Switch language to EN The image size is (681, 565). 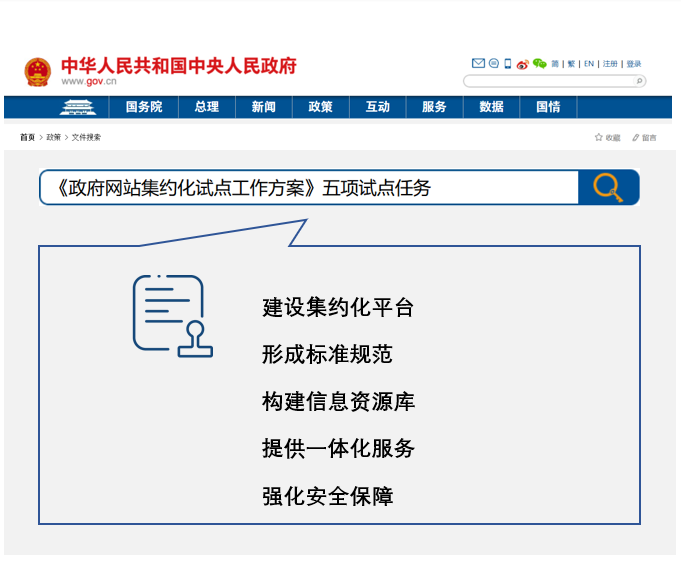(589, 64)
